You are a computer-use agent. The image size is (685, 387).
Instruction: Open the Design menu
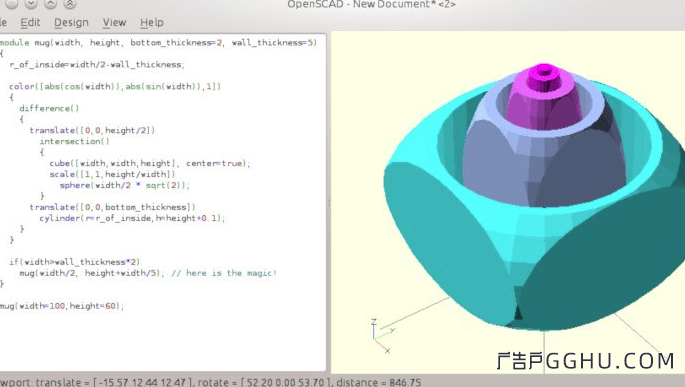point(71,23)
